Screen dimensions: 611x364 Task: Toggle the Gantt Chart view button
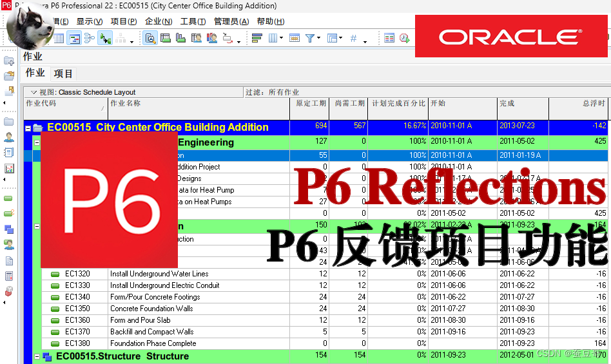click(74, 38)
